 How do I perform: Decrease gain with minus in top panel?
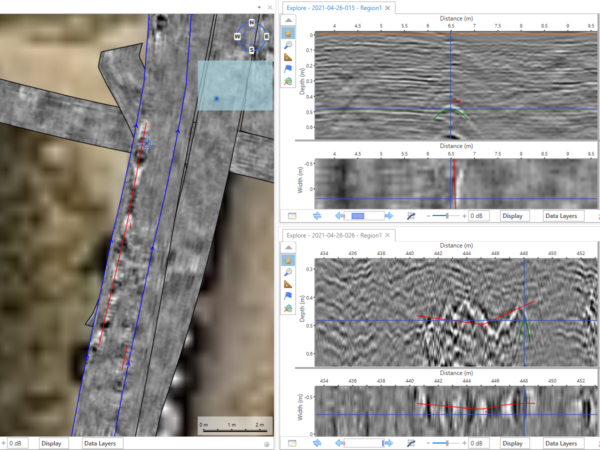point(428,216)
